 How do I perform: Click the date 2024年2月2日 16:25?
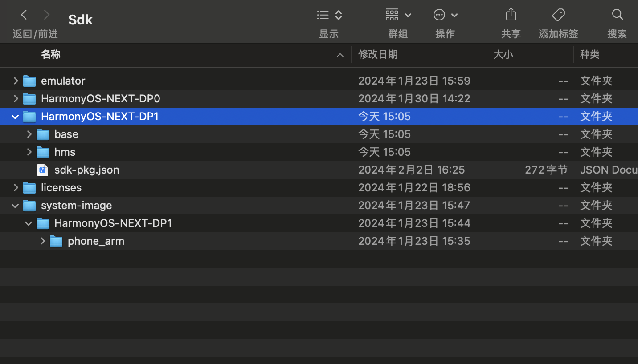point(412,170)
